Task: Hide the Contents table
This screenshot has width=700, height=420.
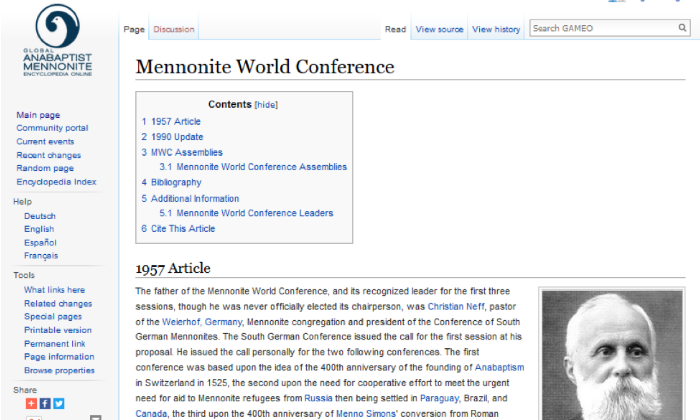Action: (266, 104)
